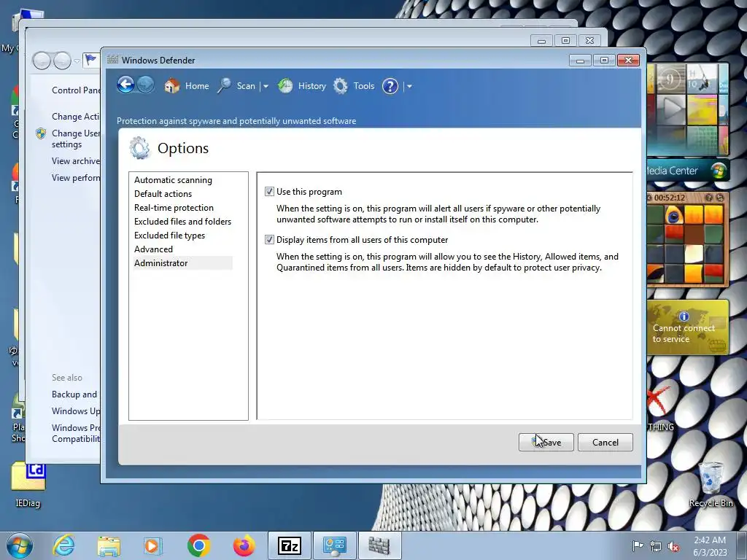
Task: Click the Cannot connect to service gadget
Action: (687, 327)
